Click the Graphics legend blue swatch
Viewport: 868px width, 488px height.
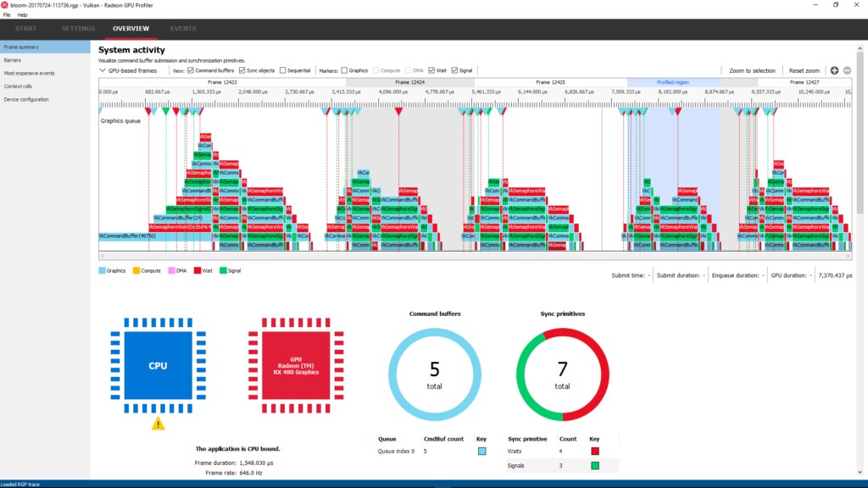(102, 270)
